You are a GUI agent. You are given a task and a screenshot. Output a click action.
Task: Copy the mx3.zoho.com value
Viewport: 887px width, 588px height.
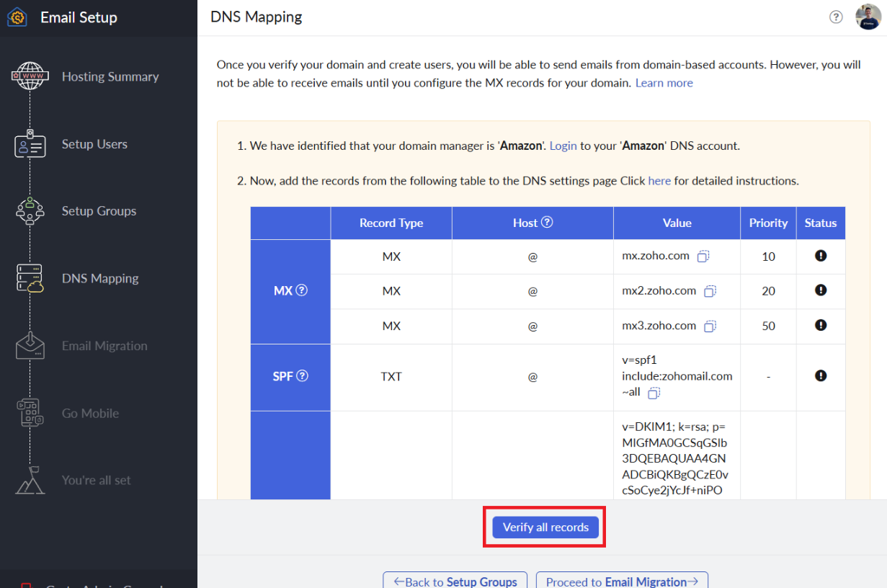click(710, 326)
